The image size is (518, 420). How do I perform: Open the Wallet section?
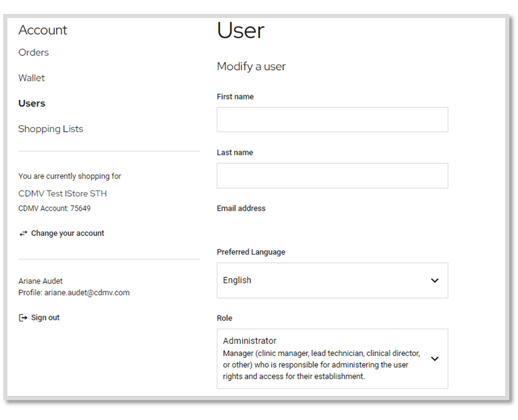click(x=31, y=77)
